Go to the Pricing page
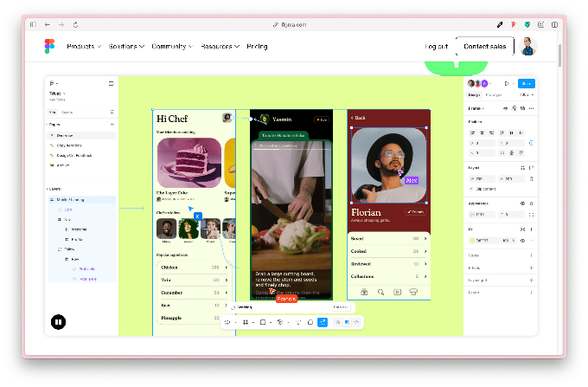The height and width of the screenshot is (387, 588). point(257,46)
